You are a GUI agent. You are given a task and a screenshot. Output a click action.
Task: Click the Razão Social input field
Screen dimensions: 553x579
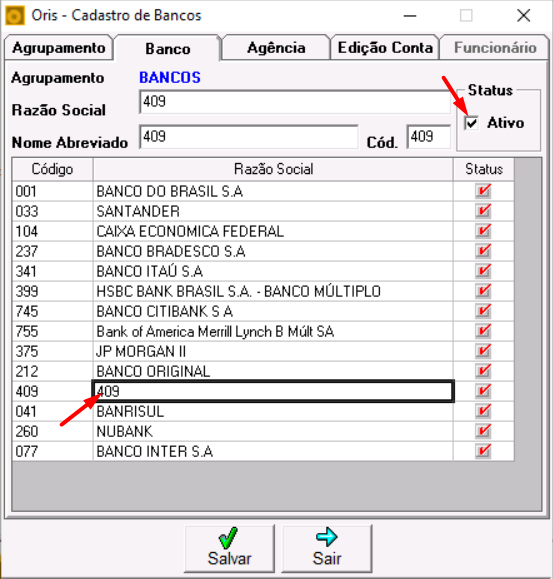coord(295,102)
